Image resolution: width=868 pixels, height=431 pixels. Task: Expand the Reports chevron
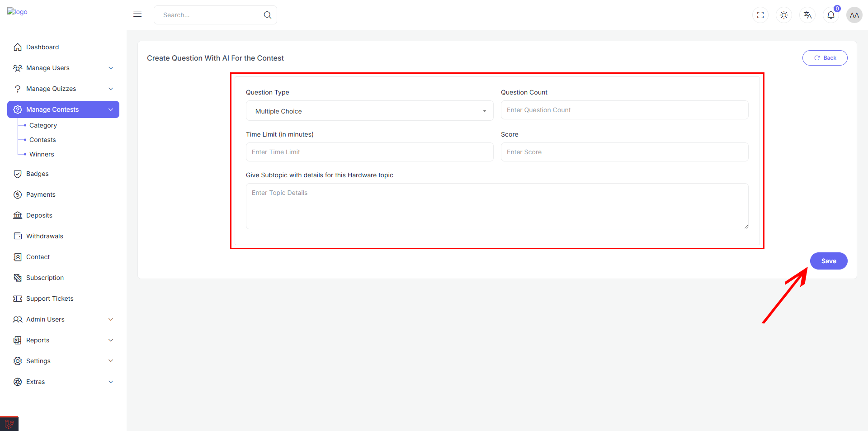tap(111, 340)
